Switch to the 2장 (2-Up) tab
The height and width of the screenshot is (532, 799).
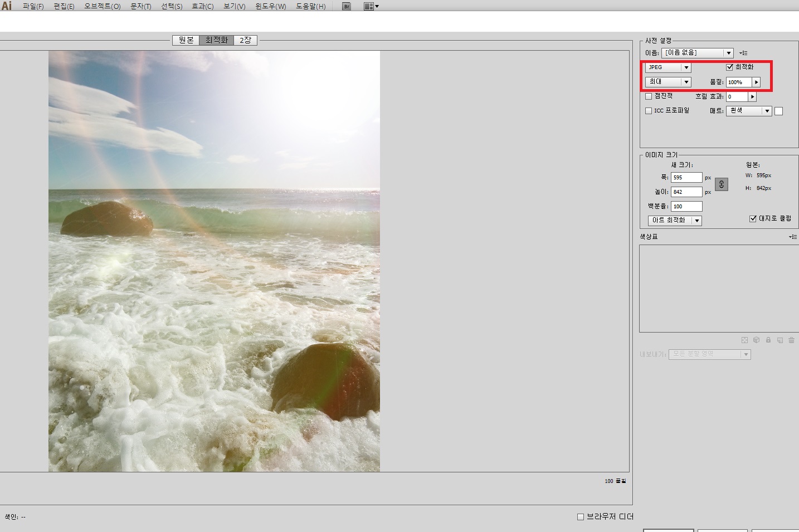(245, 40)
